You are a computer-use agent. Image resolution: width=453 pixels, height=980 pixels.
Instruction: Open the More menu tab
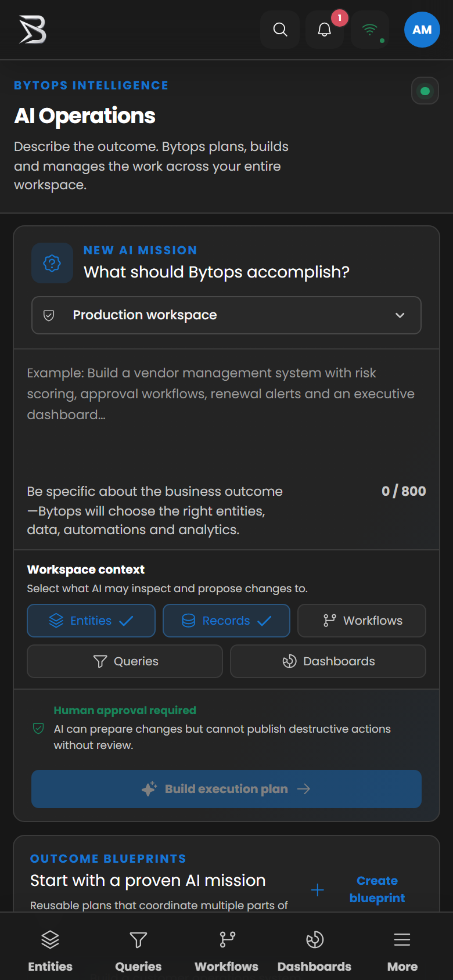coord(402,951)
